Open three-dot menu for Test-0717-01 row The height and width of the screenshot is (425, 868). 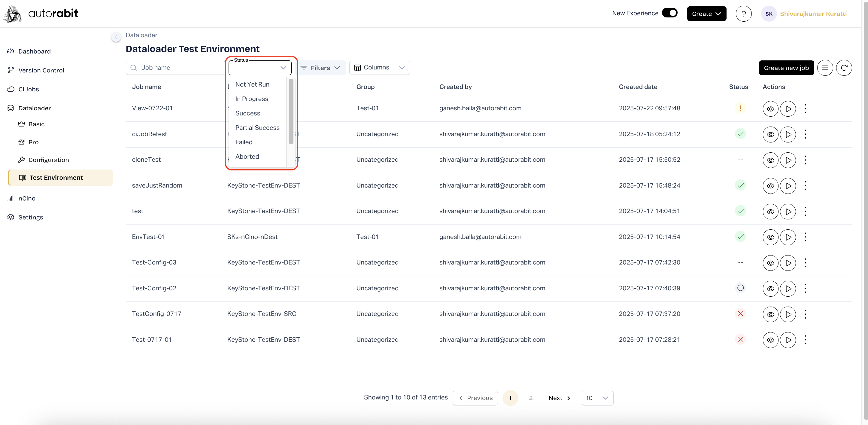click(805, 340)
